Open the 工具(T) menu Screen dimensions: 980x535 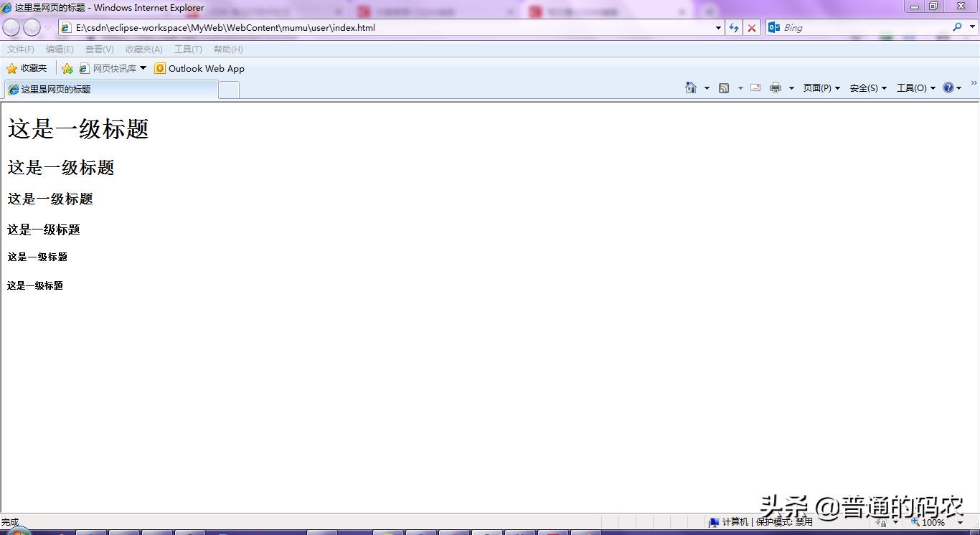coord(188,49)
